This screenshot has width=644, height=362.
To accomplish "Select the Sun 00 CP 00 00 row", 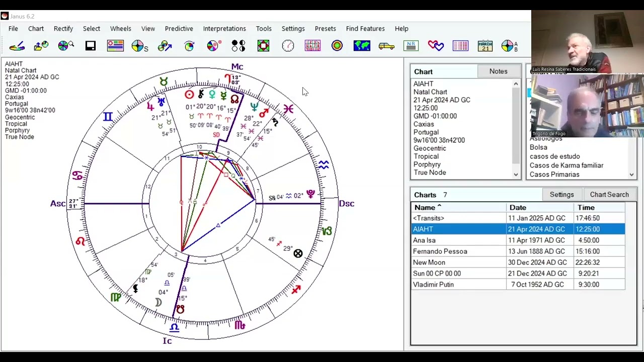I will pos(518,274).
